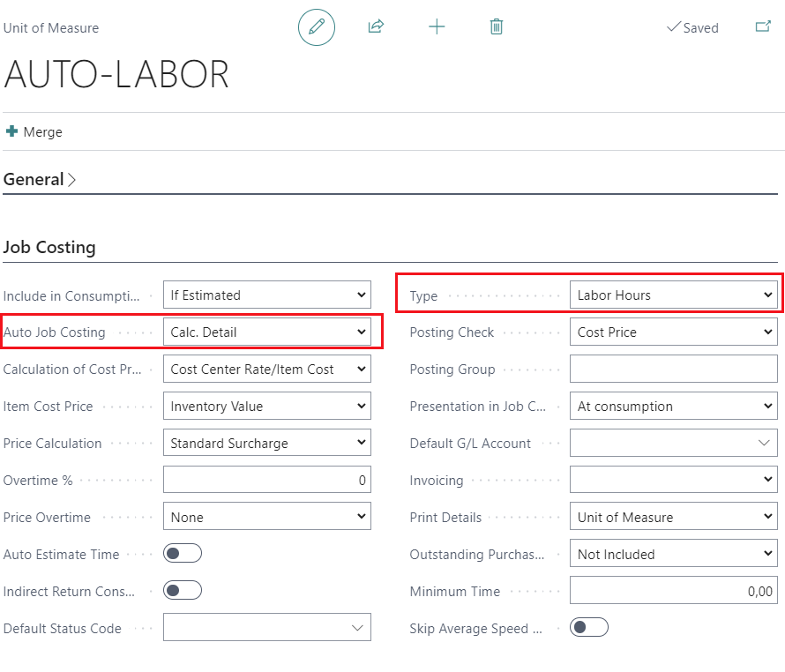
Task: Open Price Calculation dropdown
Action: (x=267, y=444)
